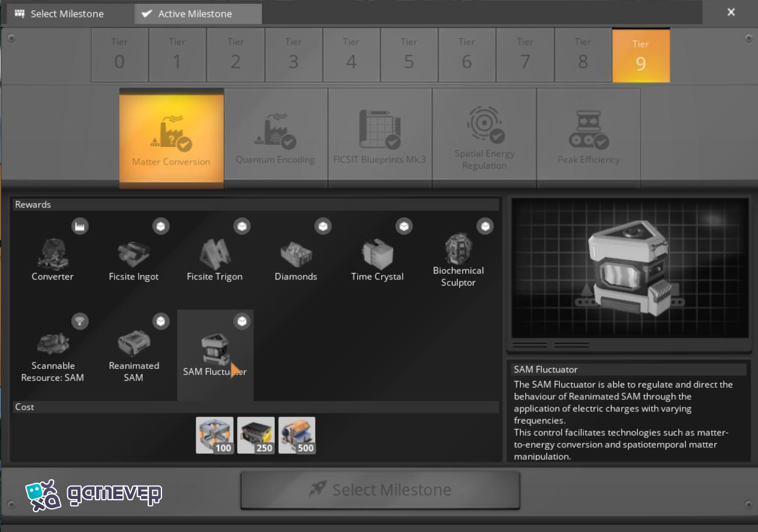Image resolution: width=758 pixels, height=532 pixels.
Task: Close the milestone window with X
Action: (731, 12)
